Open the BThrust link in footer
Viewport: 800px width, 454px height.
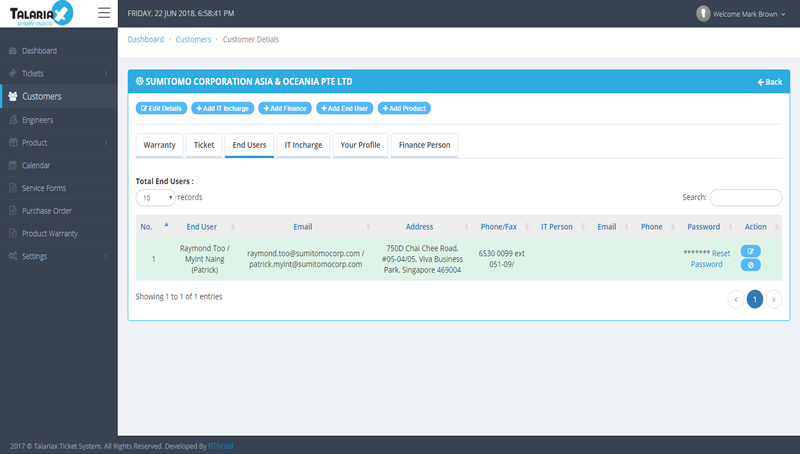[221, 446]
